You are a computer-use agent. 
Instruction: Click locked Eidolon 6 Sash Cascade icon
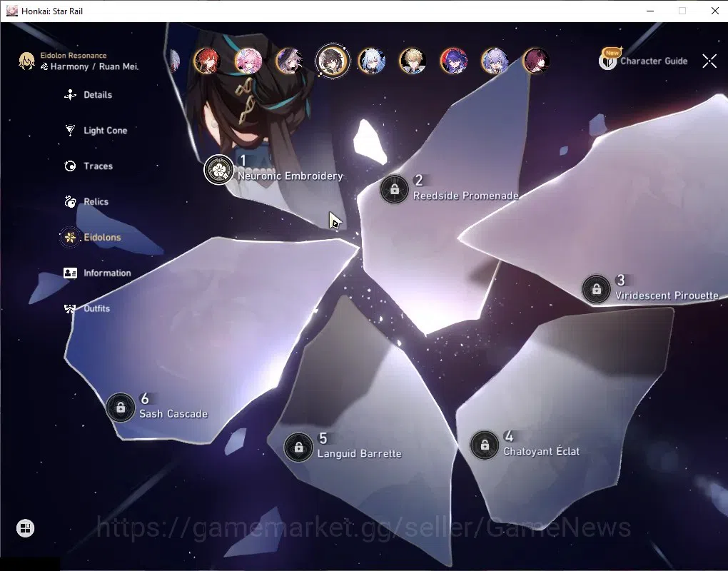pos(120,408)
